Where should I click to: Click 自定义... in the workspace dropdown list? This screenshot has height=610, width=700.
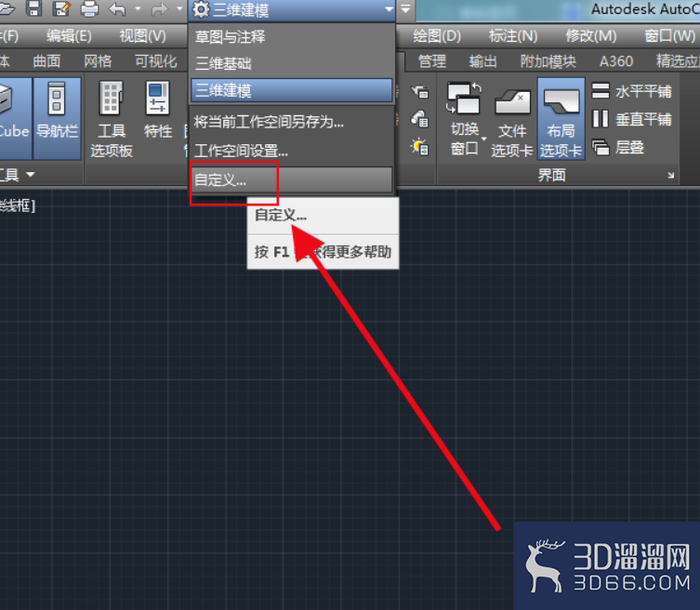(292, 180)
